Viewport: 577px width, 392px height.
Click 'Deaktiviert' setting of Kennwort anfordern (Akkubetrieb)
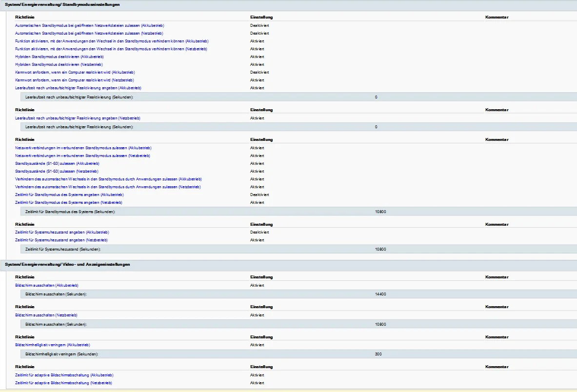260,73
